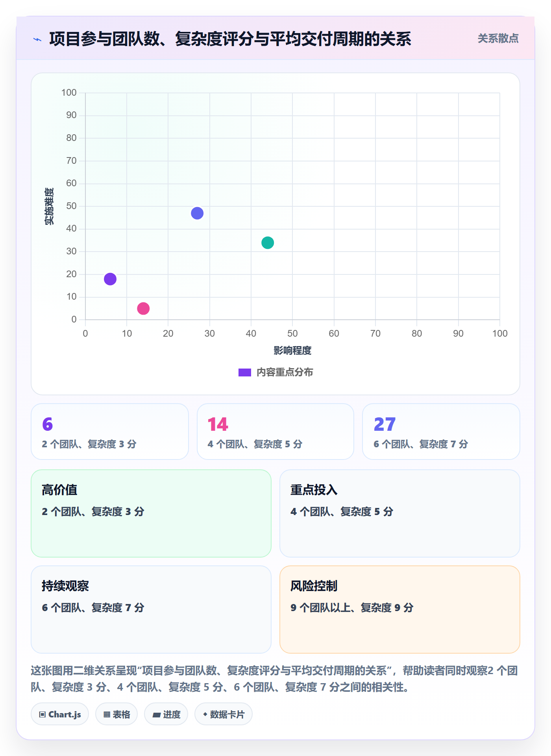Image resolution: width=551 pixels, height=756 pixels.
Task: Select the teal scatter point near x=44
Action: click(268, 243)
